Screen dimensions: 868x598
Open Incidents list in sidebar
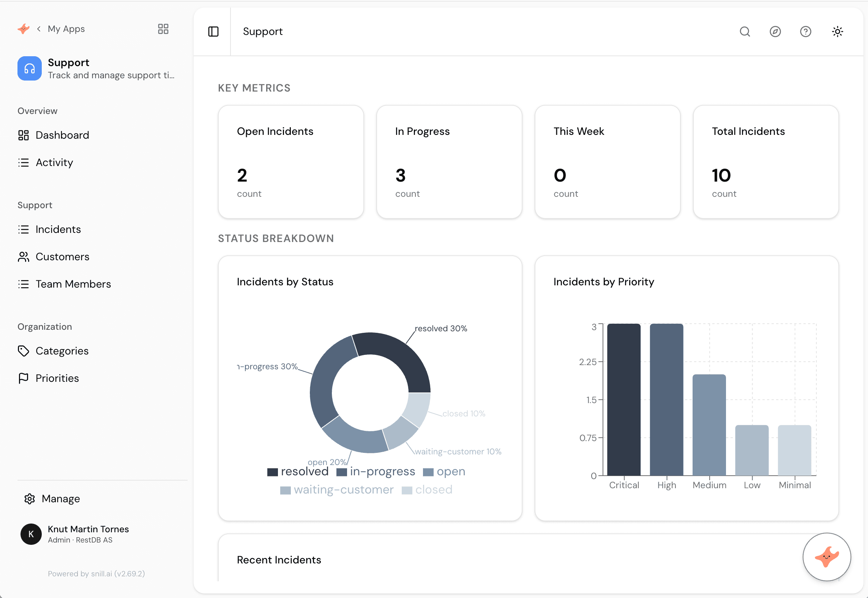click(x=49, y=229)
